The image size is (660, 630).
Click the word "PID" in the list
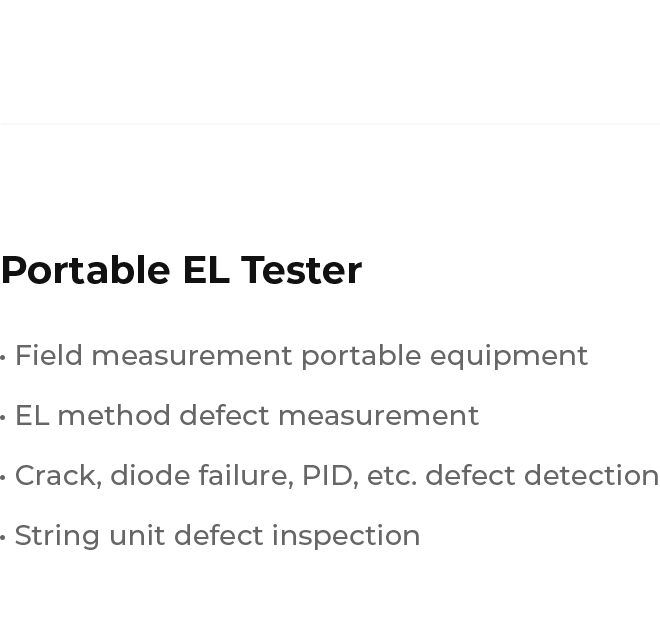pos(326,475)
